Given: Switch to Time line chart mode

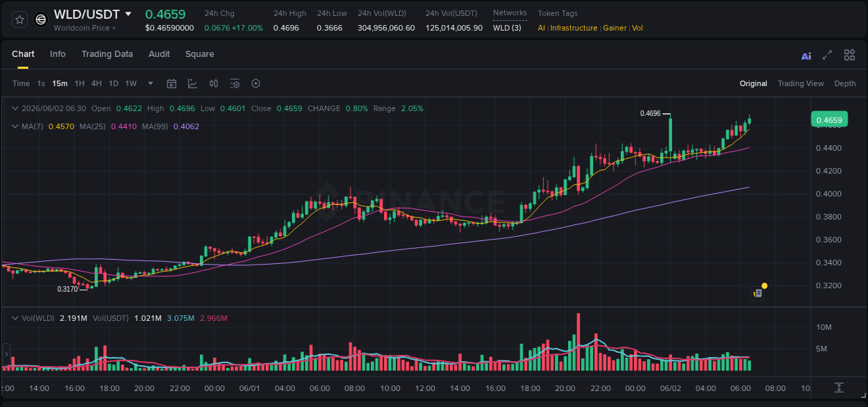Looking at the screenshot, I should (21, 83).
